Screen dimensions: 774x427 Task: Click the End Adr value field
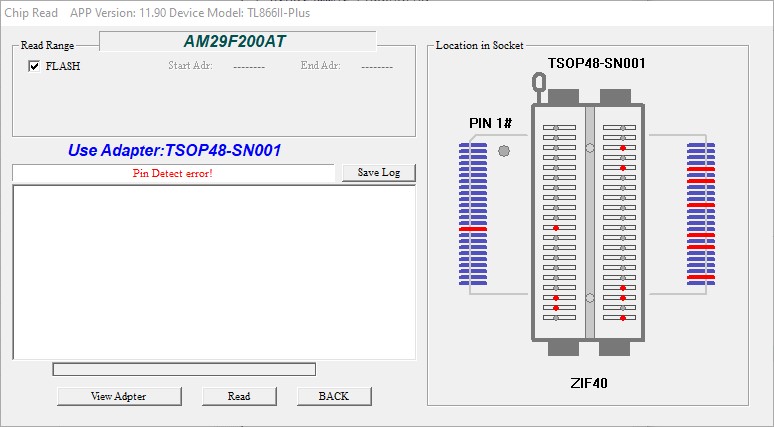click(x=377, y=66)
